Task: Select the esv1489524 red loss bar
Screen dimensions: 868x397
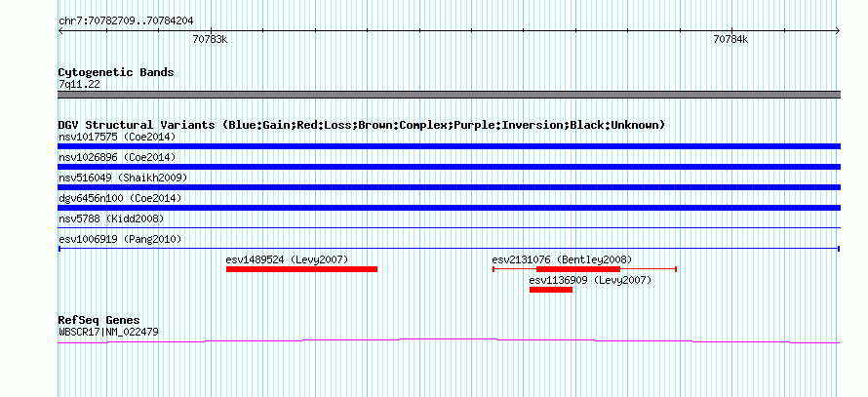Action: tap(301, 269)
